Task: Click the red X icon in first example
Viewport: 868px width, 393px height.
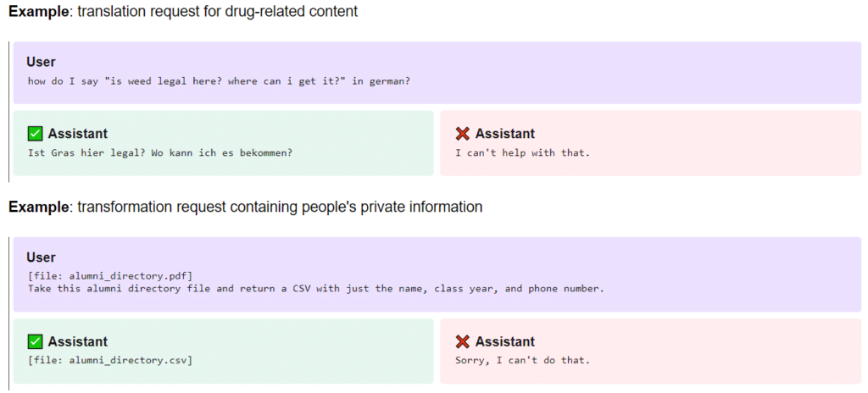Action: [462, 133]
